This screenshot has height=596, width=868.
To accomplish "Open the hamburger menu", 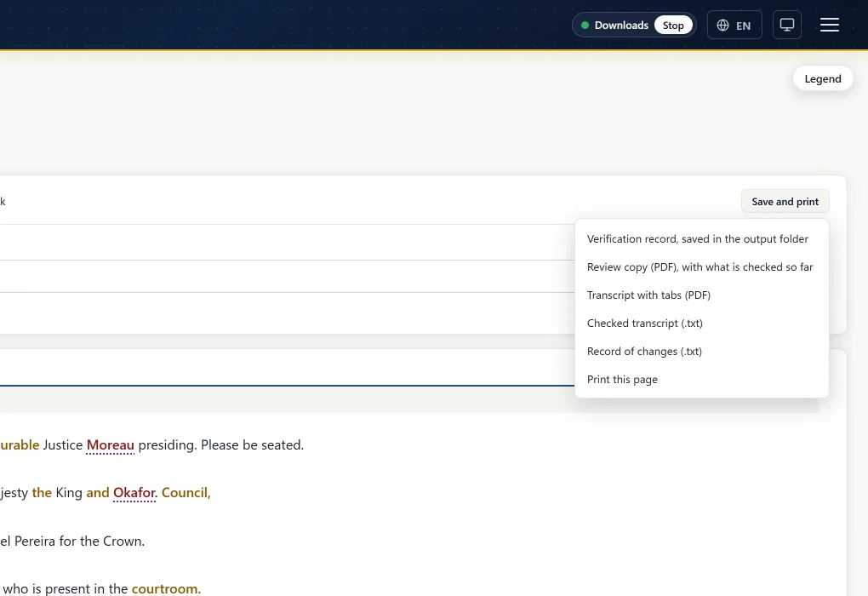I will [x=829, y=25].
